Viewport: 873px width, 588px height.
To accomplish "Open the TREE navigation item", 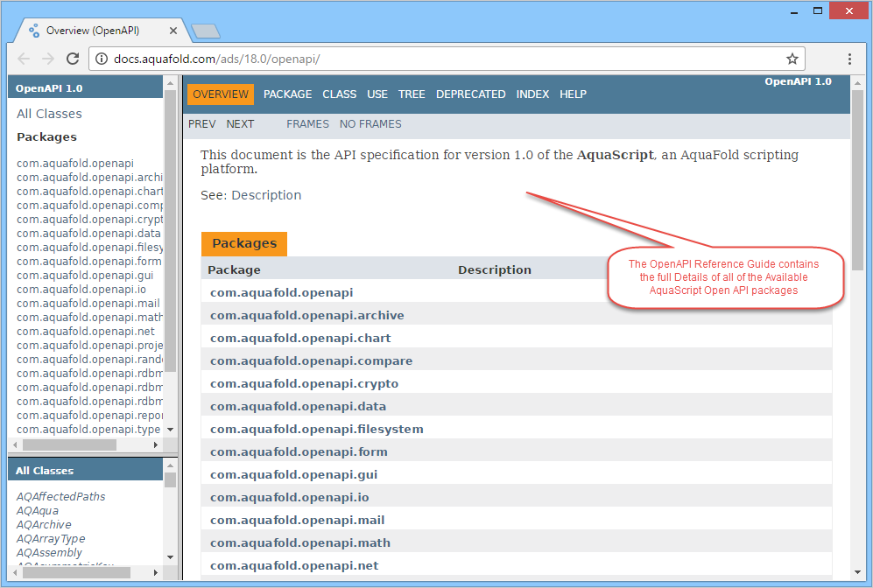I will click(x=412, y=94).
